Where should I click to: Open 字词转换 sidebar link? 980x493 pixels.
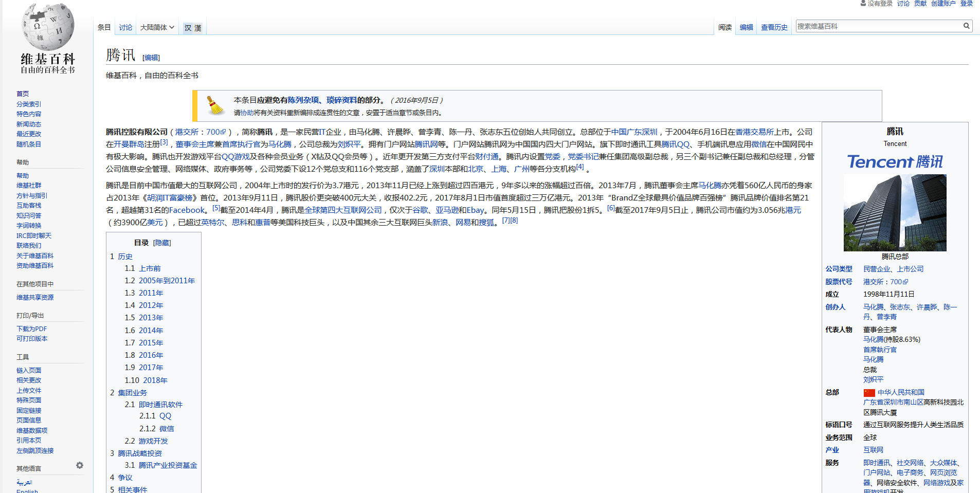pyautogui.click(x=29, y=226)
